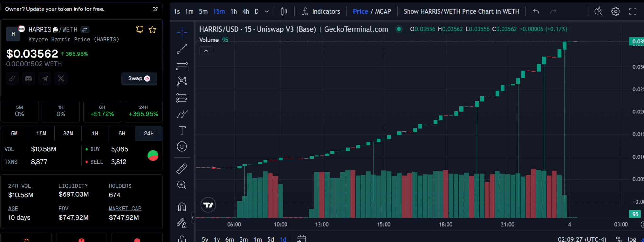Select the ruler measure tool

(x=182, y=169)
